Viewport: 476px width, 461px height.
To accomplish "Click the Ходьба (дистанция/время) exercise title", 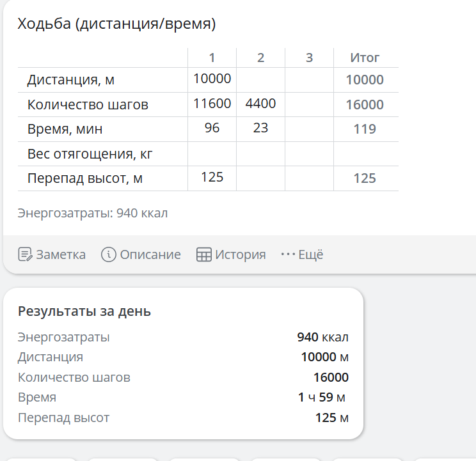I will pyautogui.click(x=116, y=24).
